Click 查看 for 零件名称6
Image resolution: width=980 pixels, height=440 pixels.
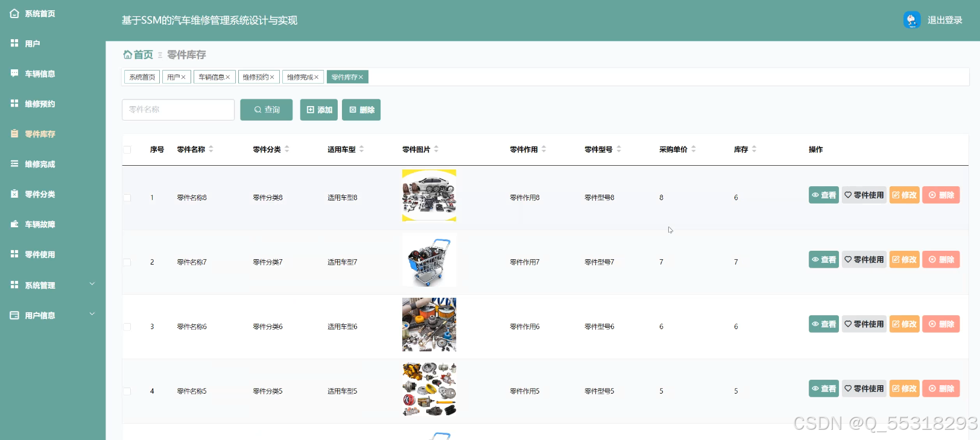824,324
